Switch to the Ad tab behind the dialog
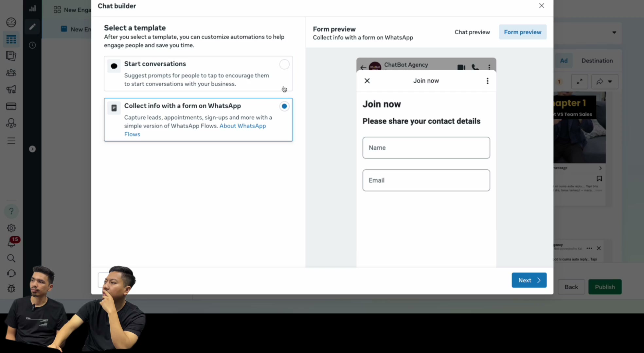Viewport: 644px width, 353px height. pyautogui.click(x=564, y=60)
